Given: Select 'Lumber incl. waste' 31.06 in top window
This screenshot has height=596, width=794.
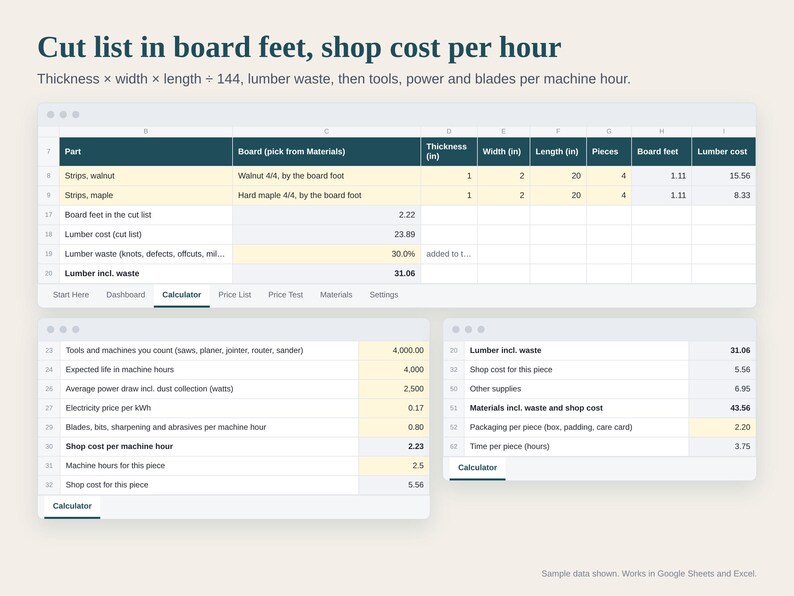Looking at the screenshot, I should pos(326,273).
